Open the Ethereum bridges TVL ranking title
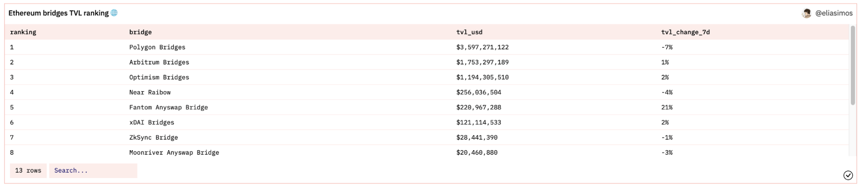 pos(58,13)
